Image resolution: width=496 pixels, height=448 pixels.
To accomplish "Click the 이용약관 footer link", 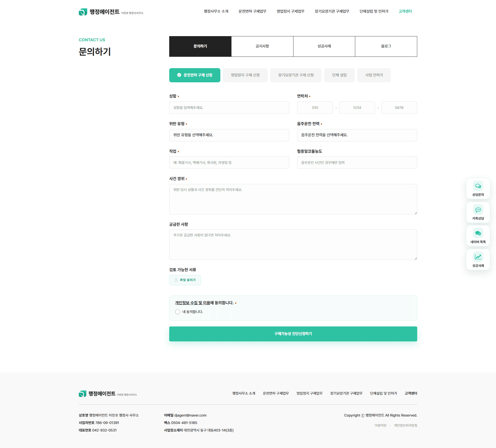I will (381, 425).
